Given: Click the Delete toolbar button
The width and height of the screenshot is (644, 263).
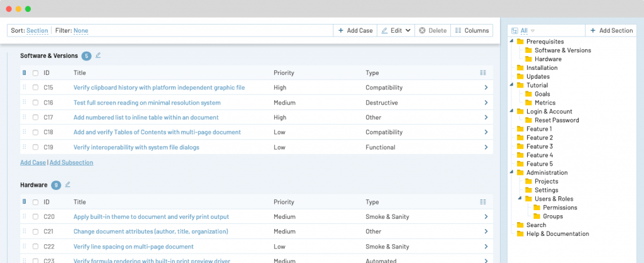Looking at the screenshot, I should click(x=433, y=30).
